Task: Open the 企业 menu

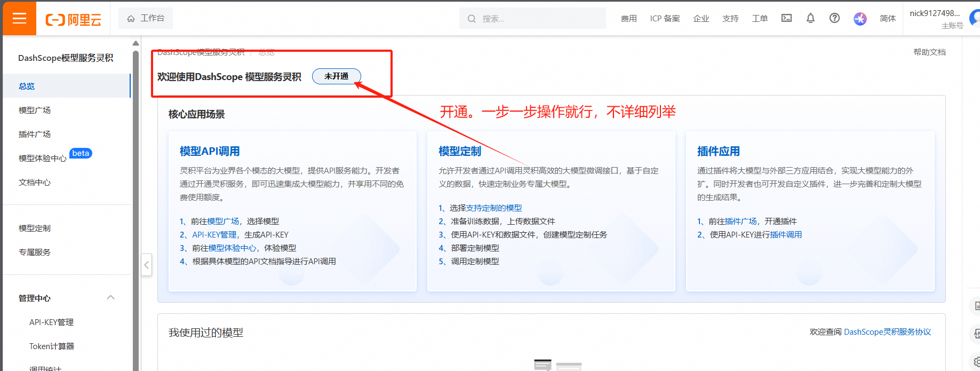Action: click(x=701, y=19)
